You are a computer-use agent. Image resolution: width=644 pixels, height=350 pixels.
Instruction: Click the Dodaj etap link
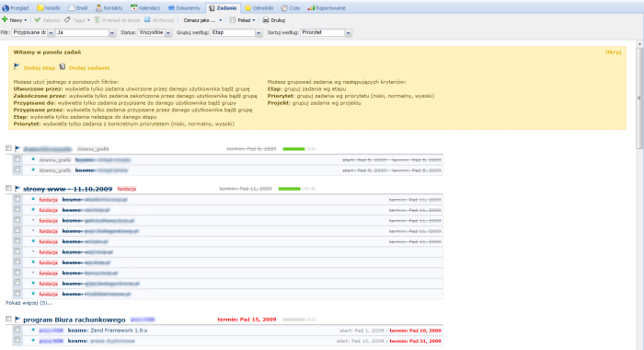coord(40,68)
